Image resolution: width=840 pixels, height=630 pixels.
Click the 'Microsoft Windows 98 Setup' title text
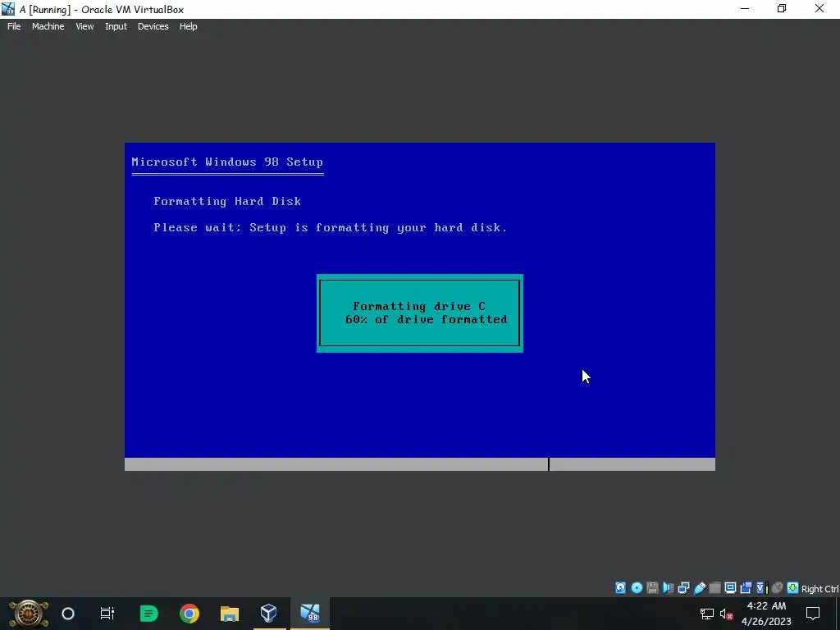click(227, 162)
